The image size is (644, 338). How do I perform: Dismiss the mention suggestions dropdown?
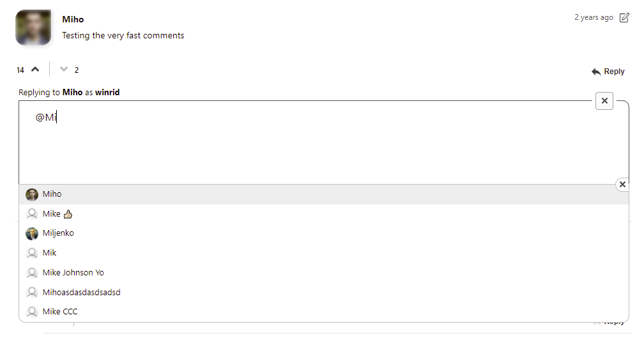(x=623, y=185)
